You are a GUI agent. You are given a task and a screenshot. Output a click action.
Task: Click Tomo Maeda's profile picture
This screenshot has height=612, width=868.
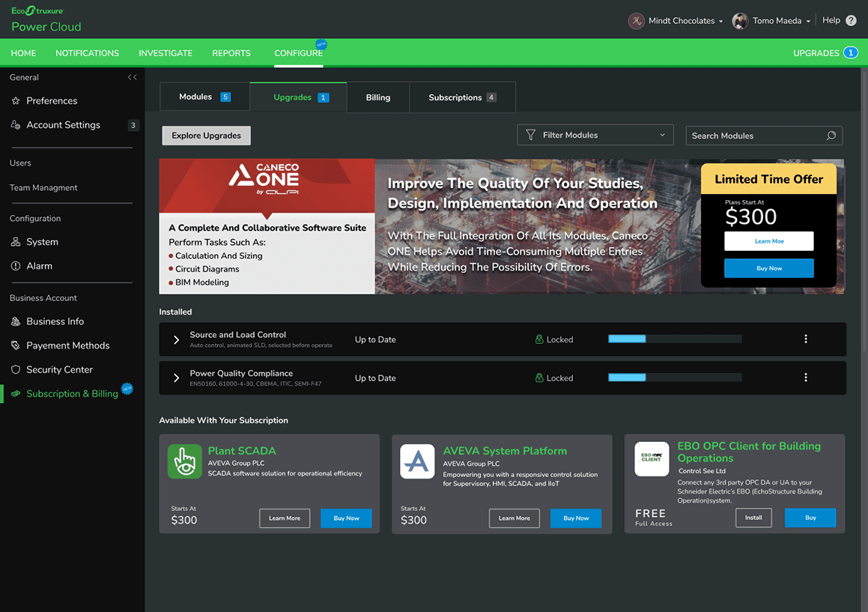pos(740,21)
